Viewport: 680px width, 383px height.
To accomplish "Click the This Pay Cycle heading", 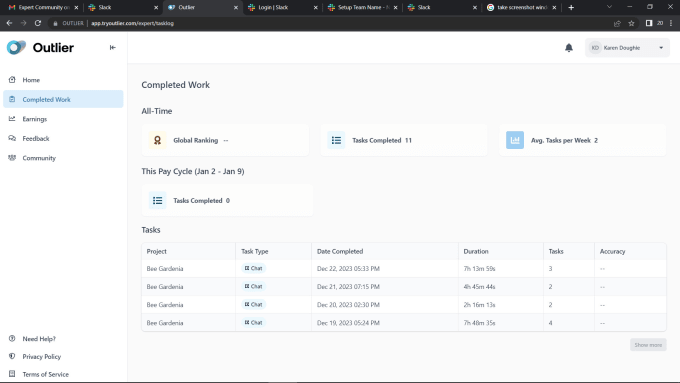I will (193, 171).
